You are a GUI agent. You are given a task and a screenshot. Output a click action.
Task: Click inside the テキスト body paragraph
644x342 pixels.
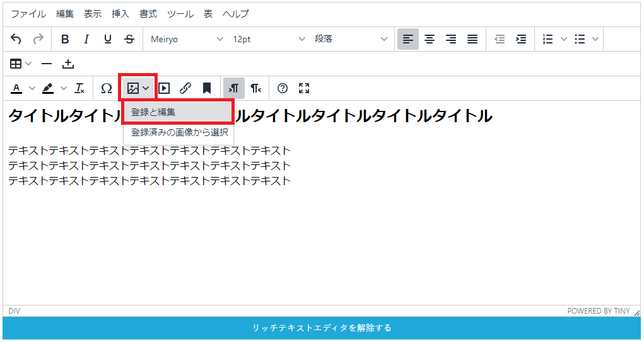(149, 166)
